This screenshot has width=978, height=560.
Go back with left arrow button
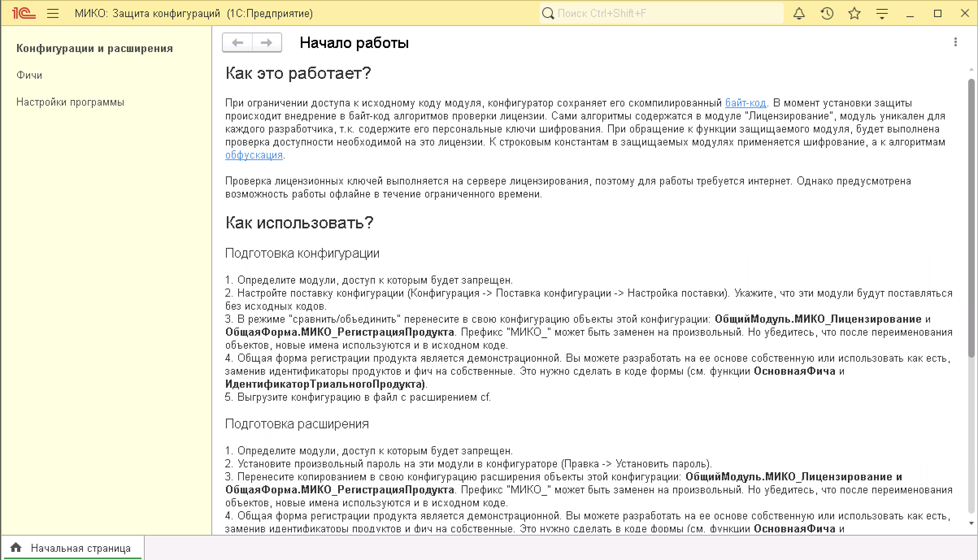[x=237, y=43]
